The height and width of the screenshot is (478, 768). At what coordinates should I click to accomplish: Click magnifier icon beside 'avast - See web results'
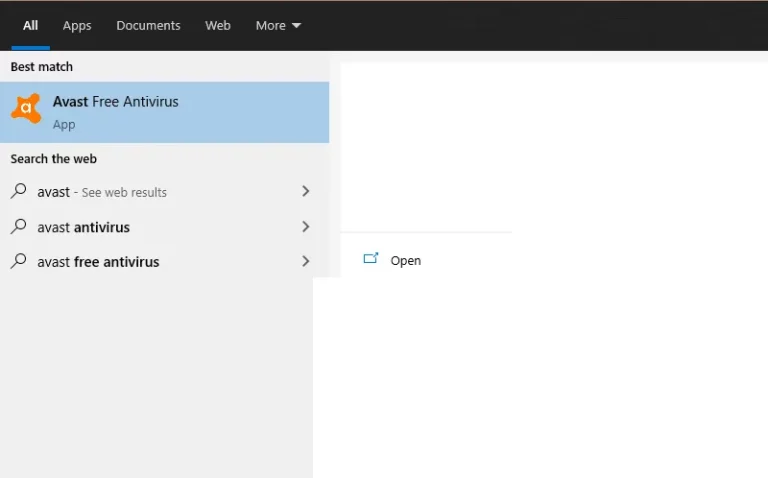click(x=19, y=191)
